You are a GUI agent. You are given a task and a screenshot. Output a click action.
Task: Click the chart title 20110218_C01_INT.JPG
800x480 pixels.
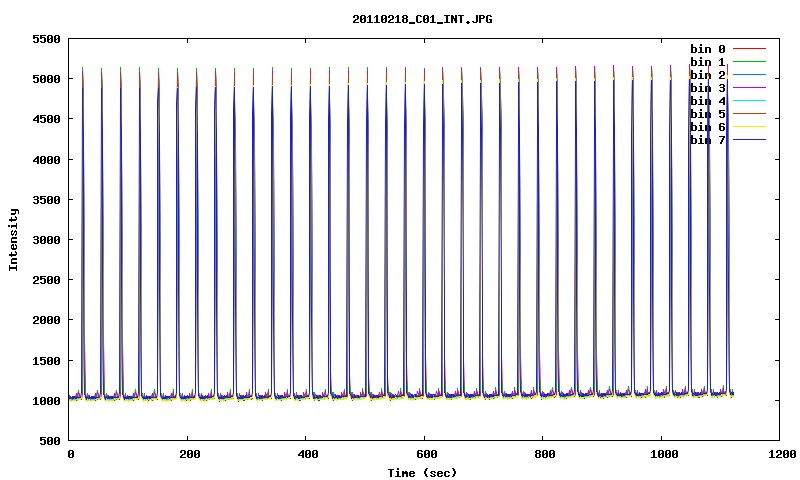(x=422, y=20)
